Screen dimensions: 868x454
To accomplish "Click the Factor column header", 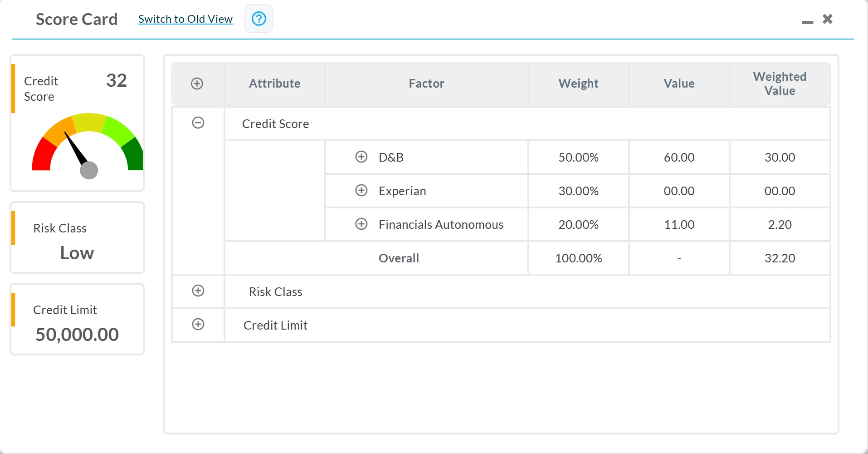I will tap(426, 84).
